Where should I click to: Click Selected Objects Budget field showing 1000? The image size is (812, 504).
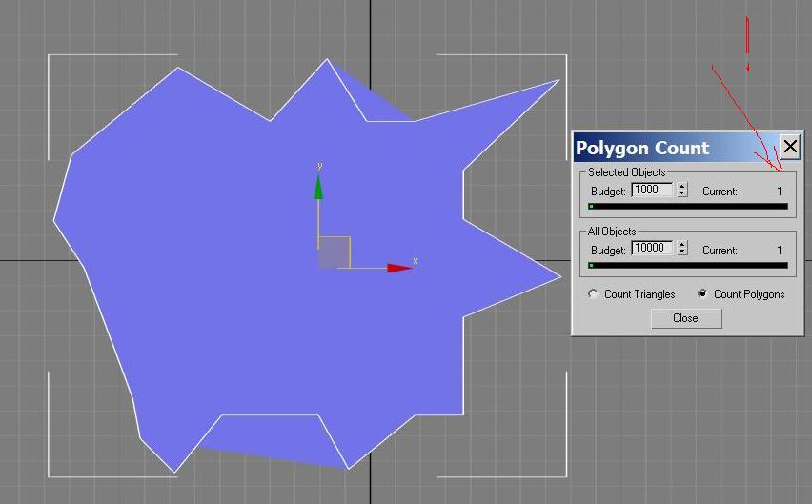[x=653, y=190]
